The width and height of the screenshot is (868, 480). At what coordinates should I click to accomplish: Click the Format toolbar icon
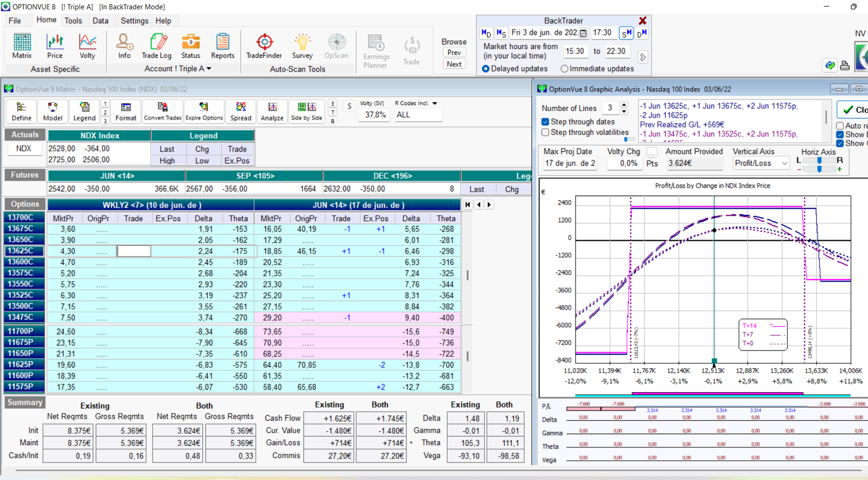coord(126,111)
